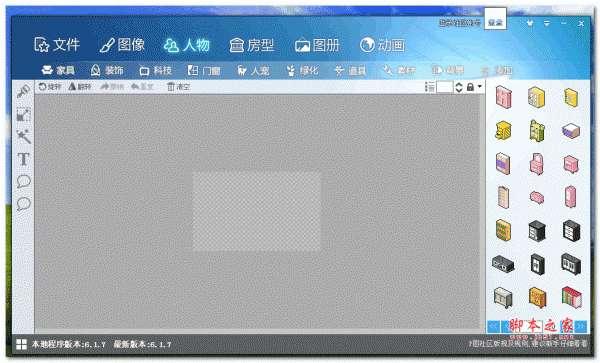
Task: Select the lower speech bubble tool
Action: 23,203
